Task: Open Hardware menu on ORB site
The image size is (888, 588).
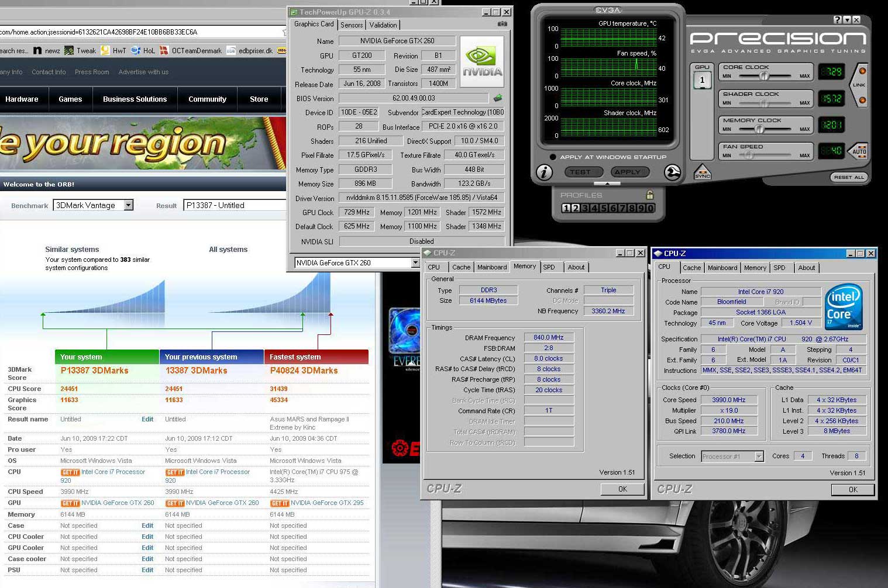Action: click(x=22, y=99)
